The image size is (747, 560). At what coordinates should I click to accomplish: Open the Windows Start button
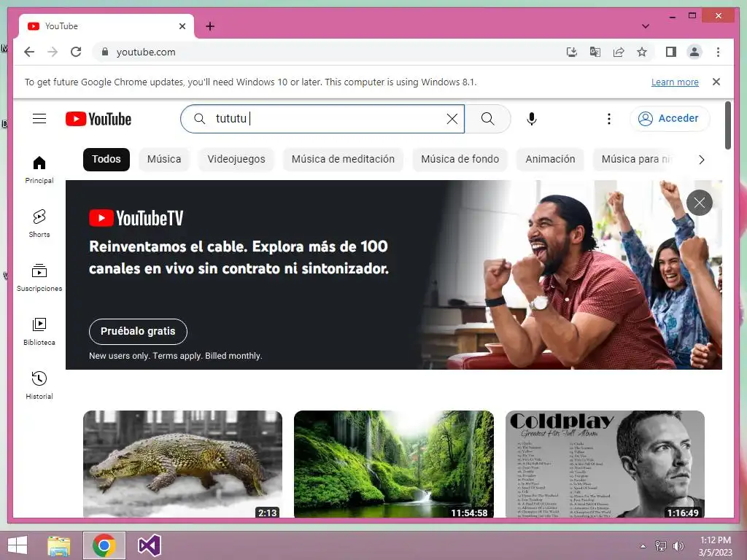pyautogui.click(x=18, y=545)
